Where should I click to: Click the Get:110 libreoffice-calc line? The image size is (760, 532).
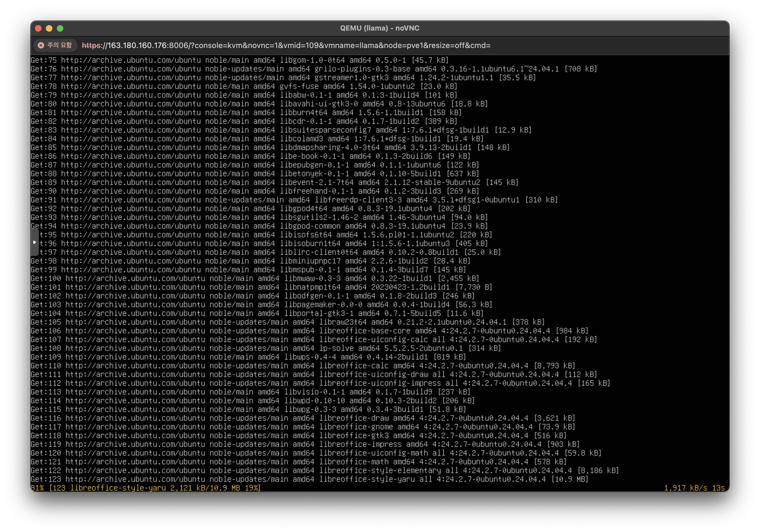[x=302, y=366]
